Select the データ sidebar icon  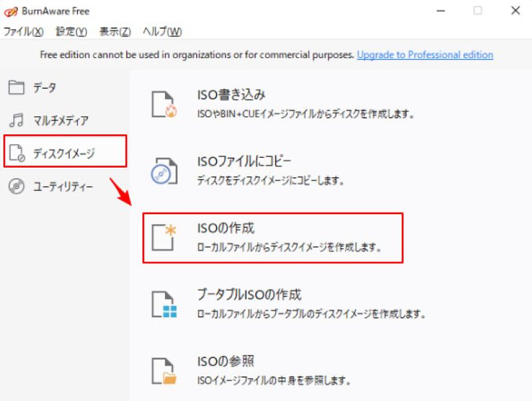click(x=15, y=87)
